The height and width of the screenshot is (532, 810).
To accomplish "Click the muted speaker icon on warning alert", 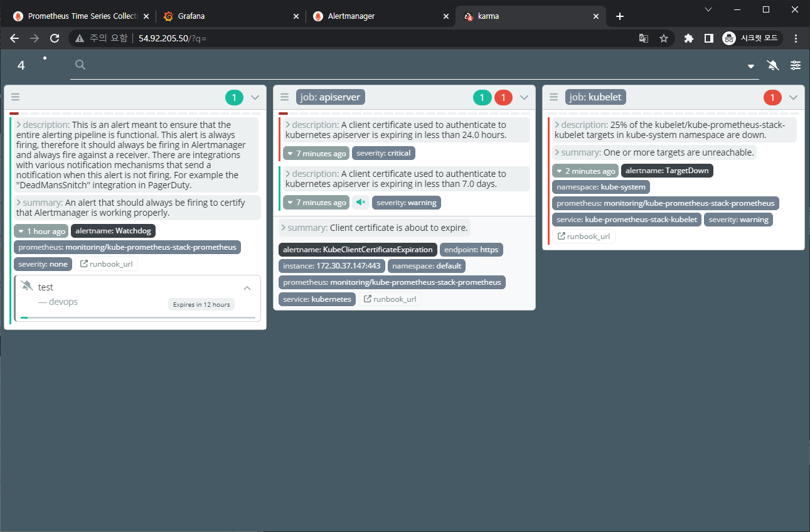I will pos(360,202).
